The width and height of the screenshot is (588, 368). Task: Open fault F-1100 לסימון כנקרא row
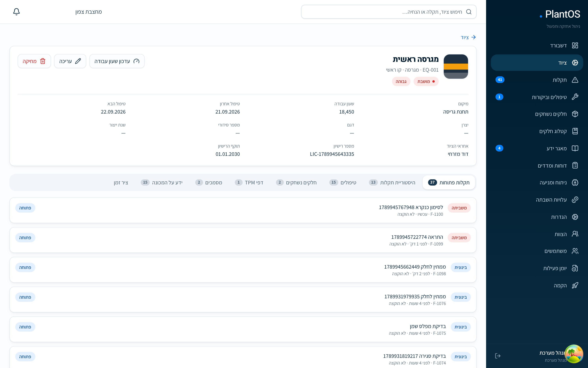pos(243,210)
